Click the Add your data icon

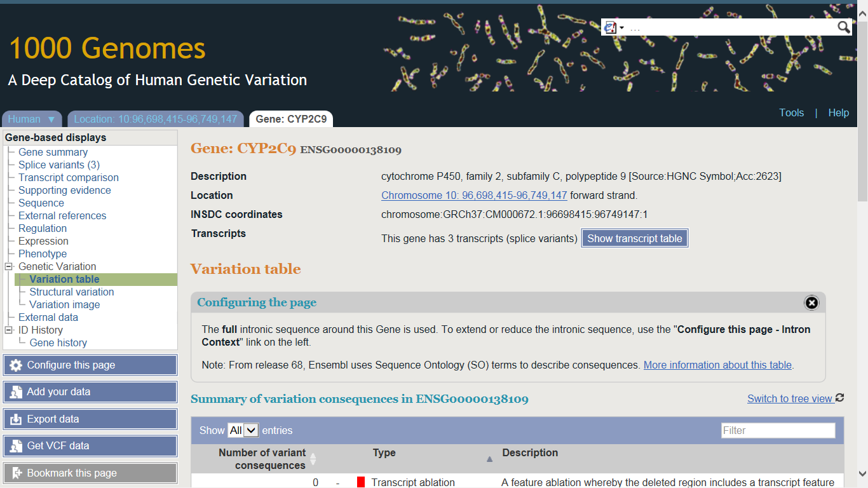click(x=16, y=392)
